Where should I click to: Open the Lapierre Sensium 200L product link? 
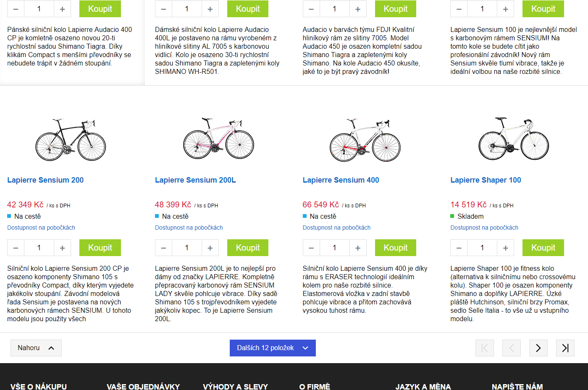195,180
